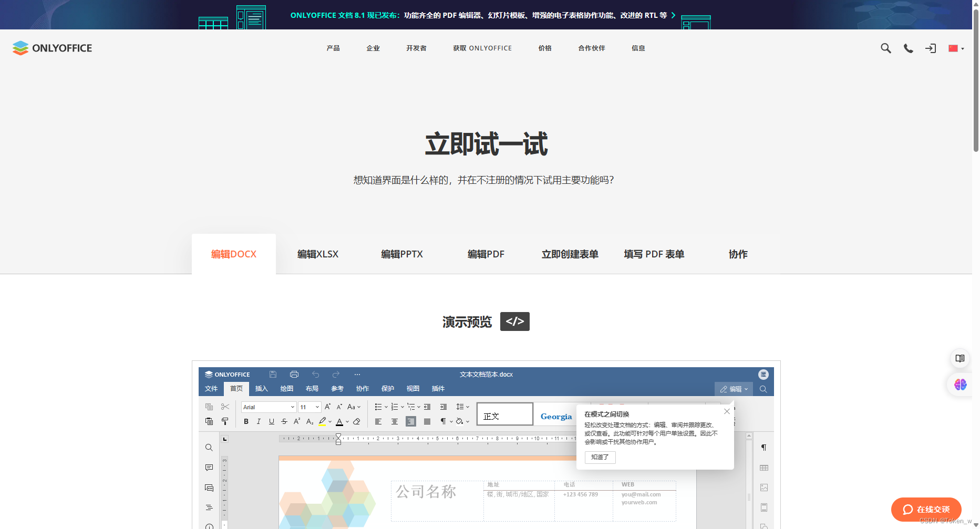Click the embed code </> button
The width and height of the screenshot is (980, 529).
515,321
